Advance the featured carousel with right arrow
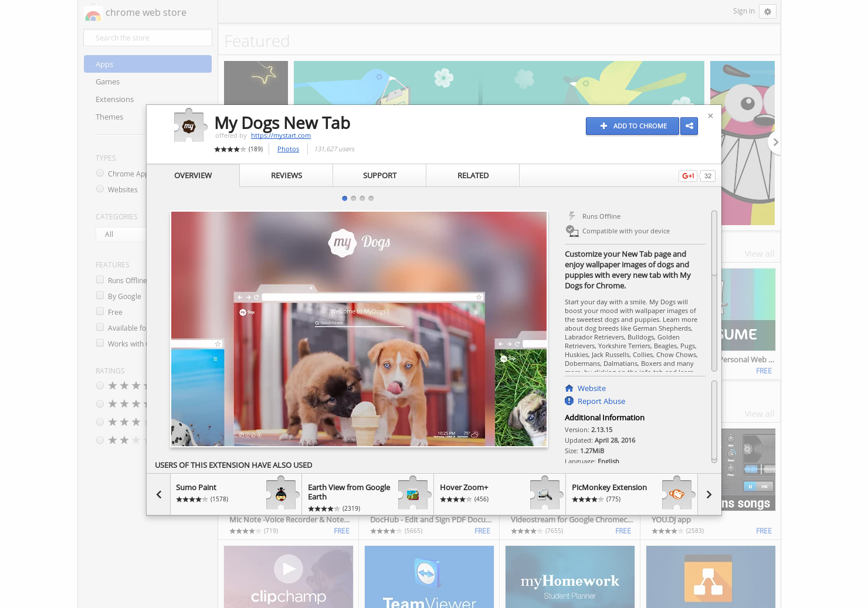The height and width of the screenshot is (608, 868). 775,142
